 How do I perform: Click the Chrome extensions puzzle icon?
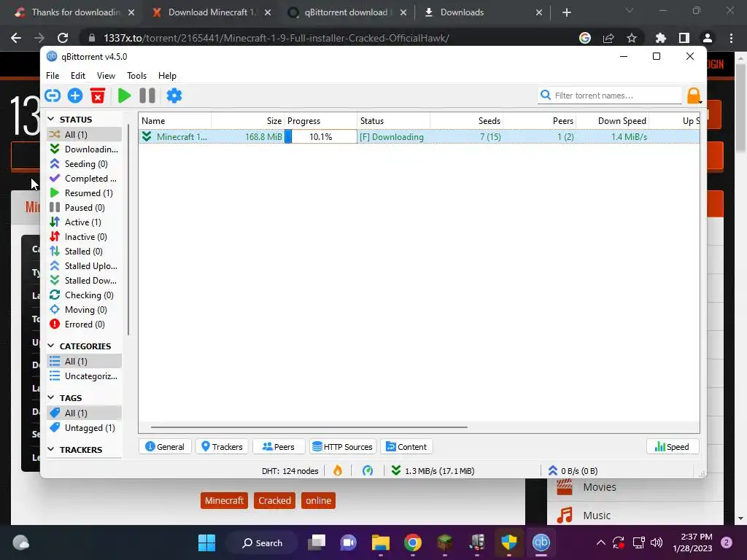[660, 38]
